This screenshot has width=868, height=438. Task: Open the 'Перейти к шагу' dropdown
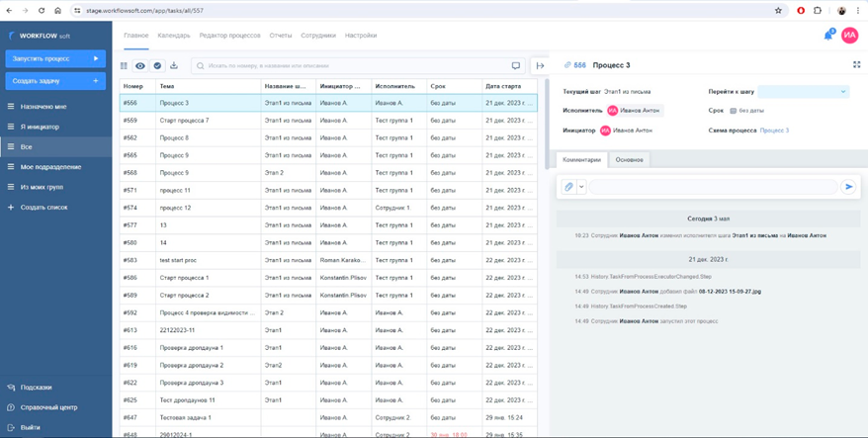(803, 92)
